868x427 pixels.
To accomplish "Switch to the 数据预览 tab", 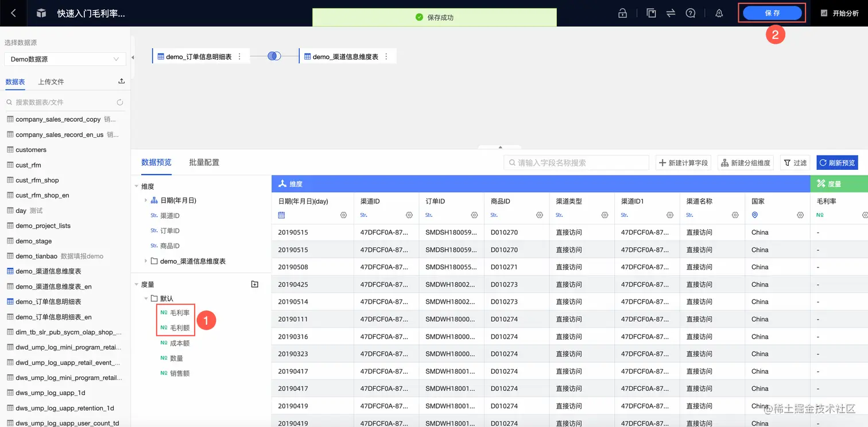I will click(156, 162).
